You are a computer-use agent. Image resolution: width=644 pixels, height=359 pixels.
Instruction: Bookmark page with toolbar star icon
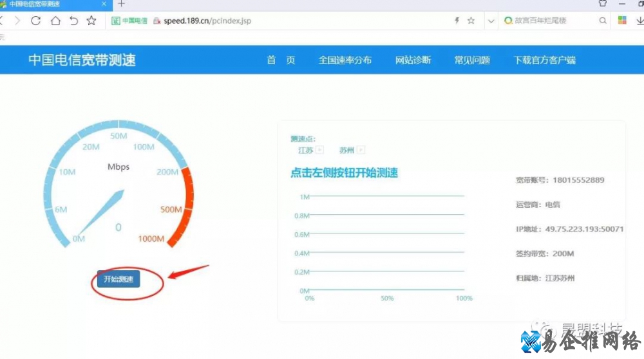[x=91, y=21]
